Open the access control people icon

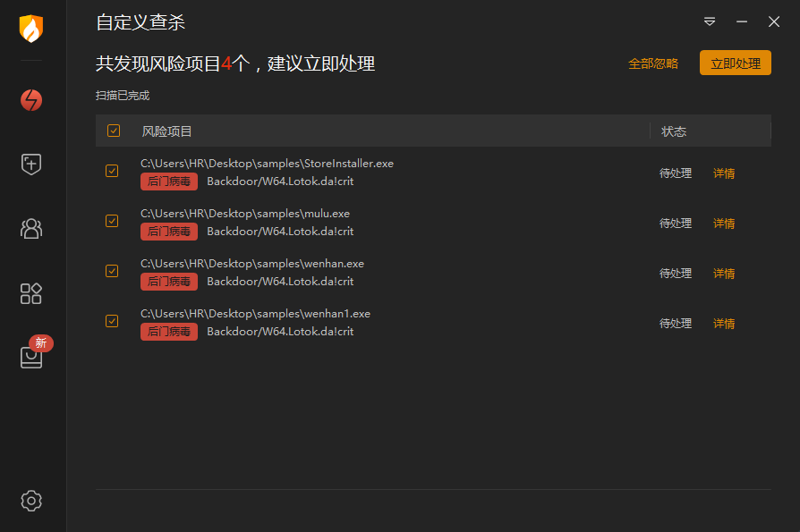[x=31, y=228]
